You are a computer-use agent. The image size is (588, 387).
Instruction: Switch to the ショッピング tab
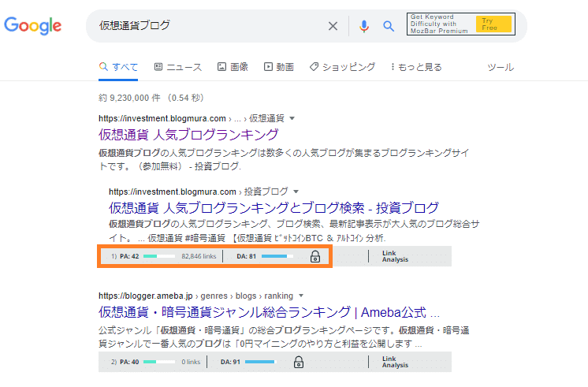[x=342, y=67]
